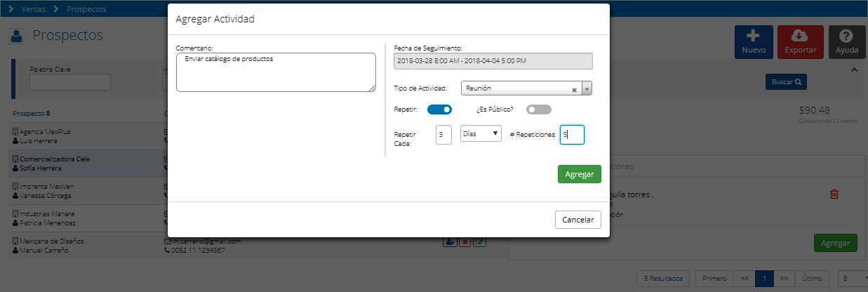Click the blue add-user icon in last row
The height and width of the screenshot is (292, 868).
click(x=450, y=242)
